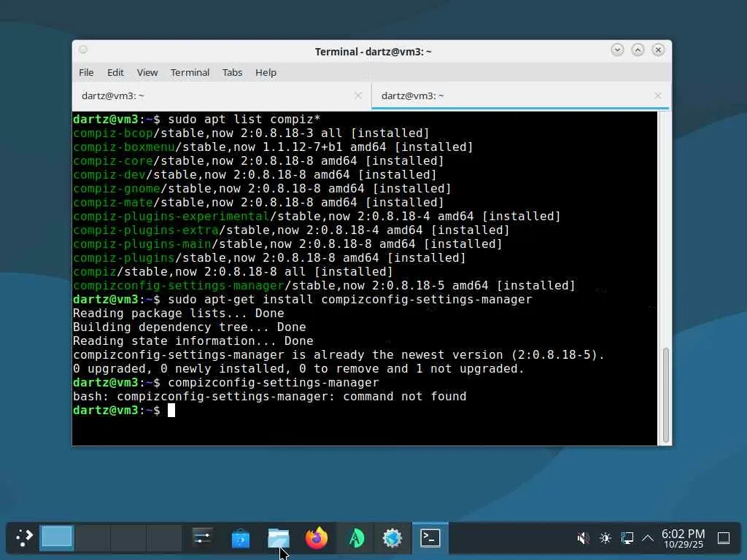Open the Terminal menu
The width and height of the screenshot is (747, 560).
190,72
